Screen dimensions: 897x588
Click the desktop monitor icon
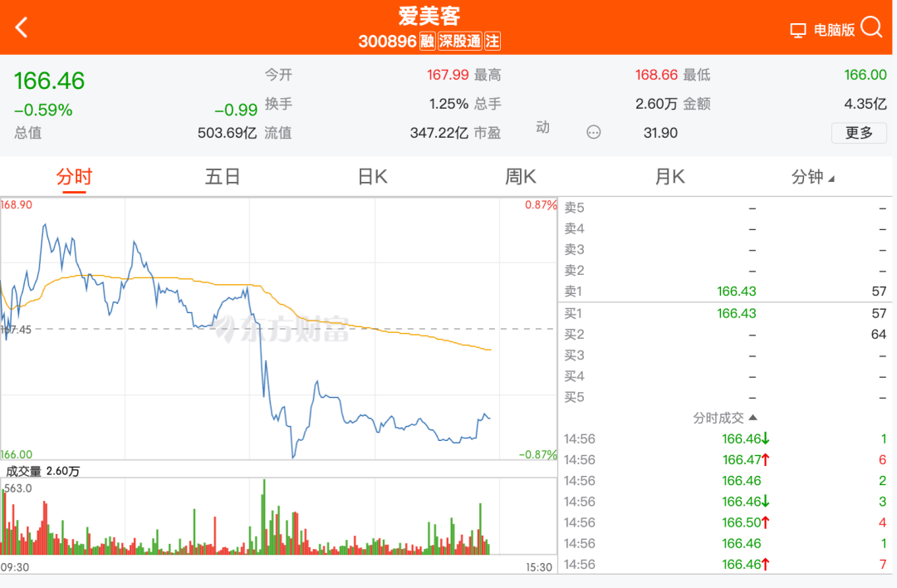pyautogui.click(x=798, y=31)
